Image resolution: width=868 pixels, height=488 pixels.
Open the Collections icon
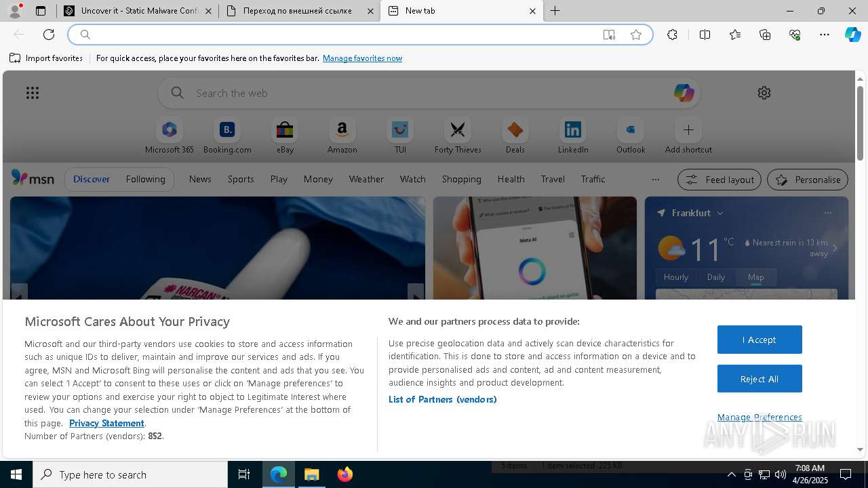(x=765, y=35)
